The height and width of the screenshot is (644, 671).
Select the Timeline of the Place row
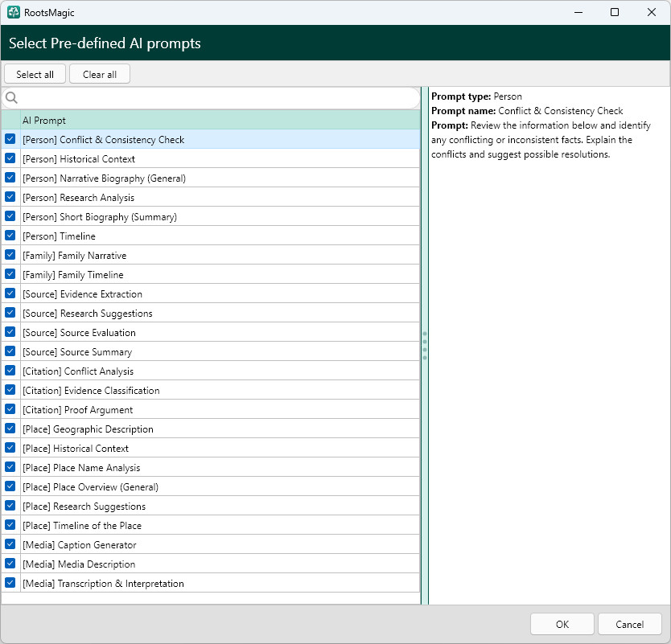[211, 525]
